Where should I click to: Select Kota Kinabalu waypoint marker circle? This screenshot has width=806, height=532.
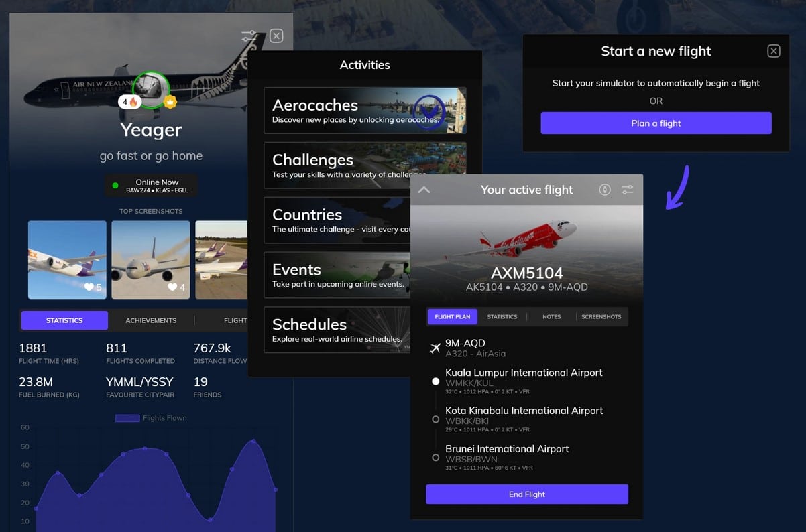pos(436,419)
